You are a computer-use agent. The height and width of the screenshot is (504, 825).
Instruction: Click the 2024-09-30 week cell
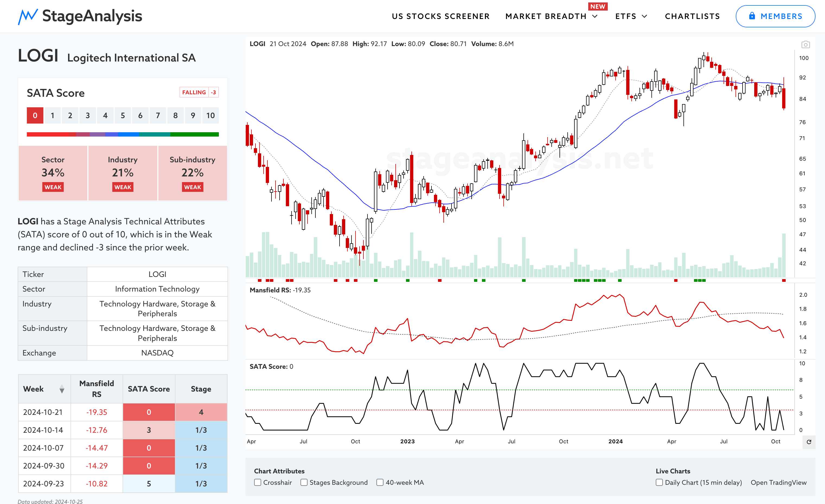coord(44,466)
